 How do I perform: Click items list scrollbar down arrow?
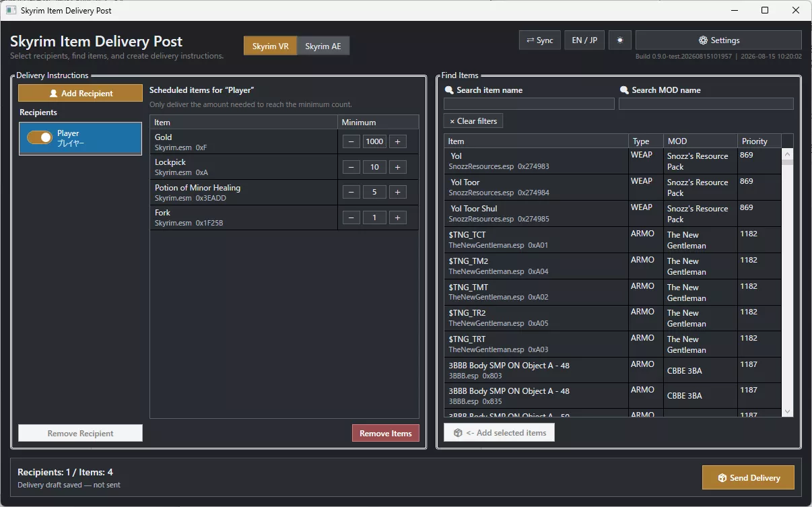point(788,411)
